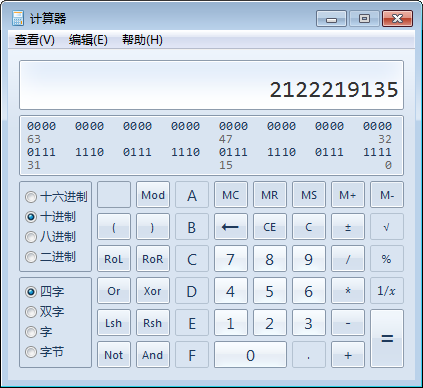Click the wide 0 key
Screen dimensions: 423x388
pyautogui.click(x=250, y=355)
